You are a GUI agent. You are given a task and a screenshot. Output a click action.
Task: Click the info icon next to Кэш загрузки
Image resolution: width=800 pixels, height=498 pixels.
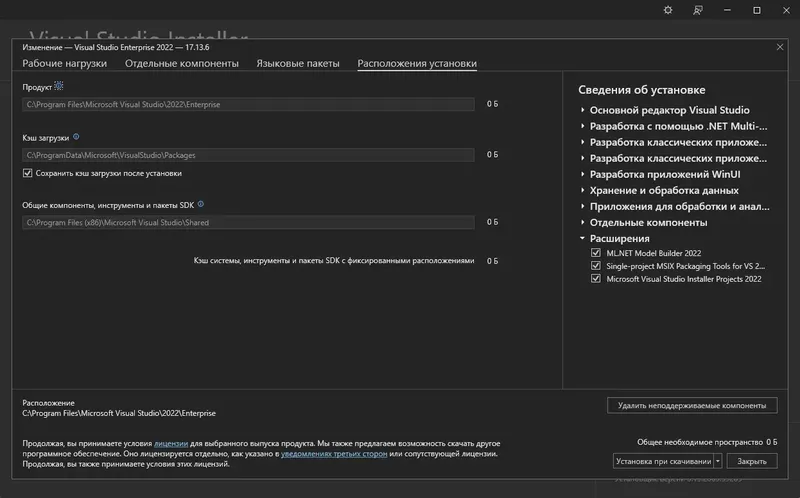76,137
